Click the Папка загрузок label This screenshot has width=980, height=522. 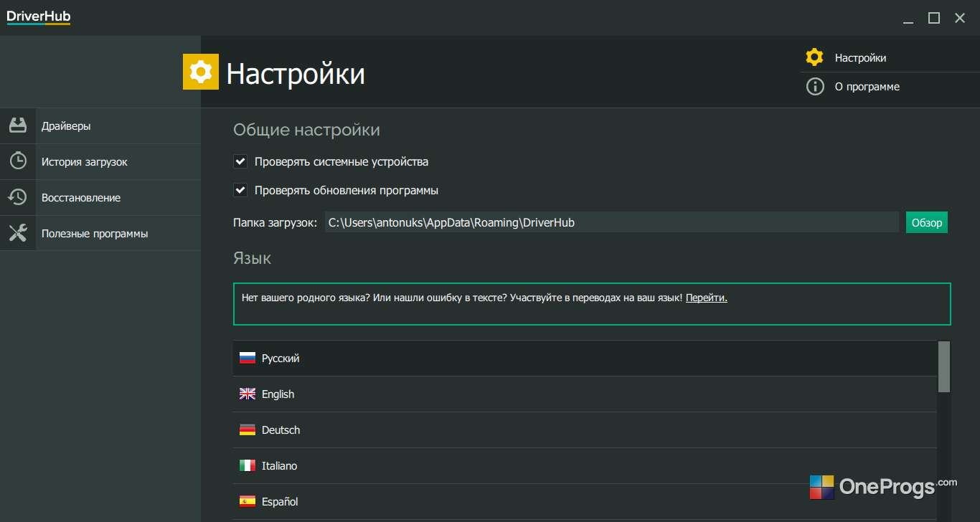275,222
